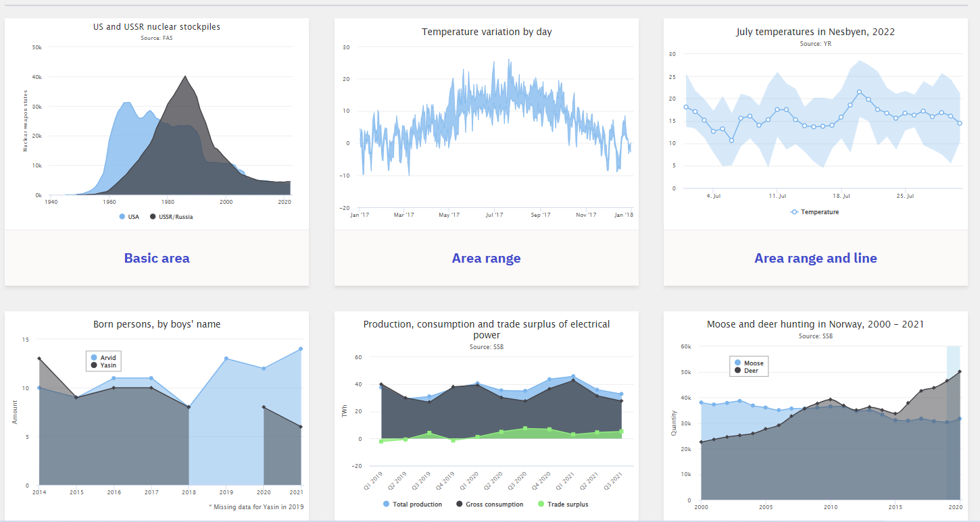This screenshot has width=980, height=522.
Task: Click the Arvid legend marker symbol
Action: coord(95,357)
